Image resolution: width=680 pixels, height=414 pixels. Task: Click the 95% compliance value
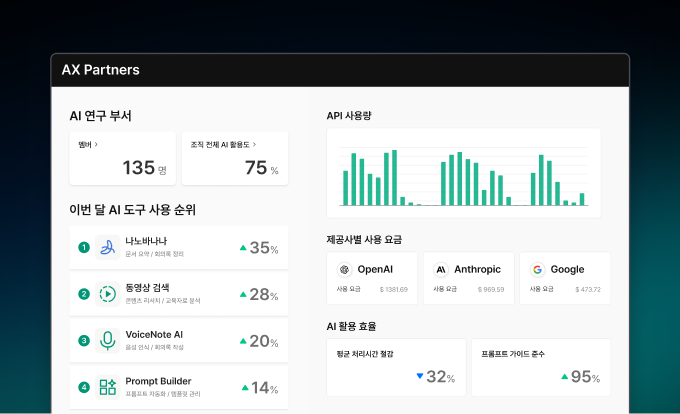[585, 377]
